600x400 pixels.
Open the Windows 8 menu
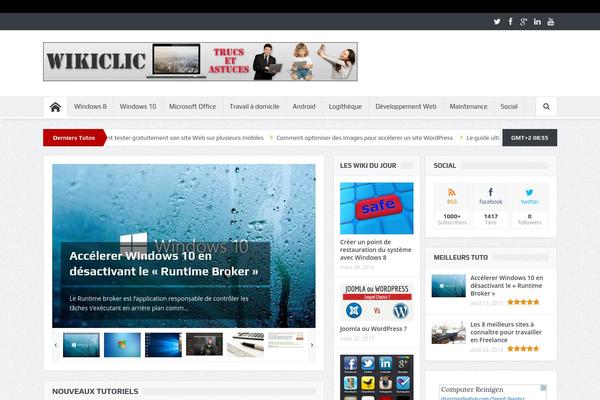[x=90, y=106]
